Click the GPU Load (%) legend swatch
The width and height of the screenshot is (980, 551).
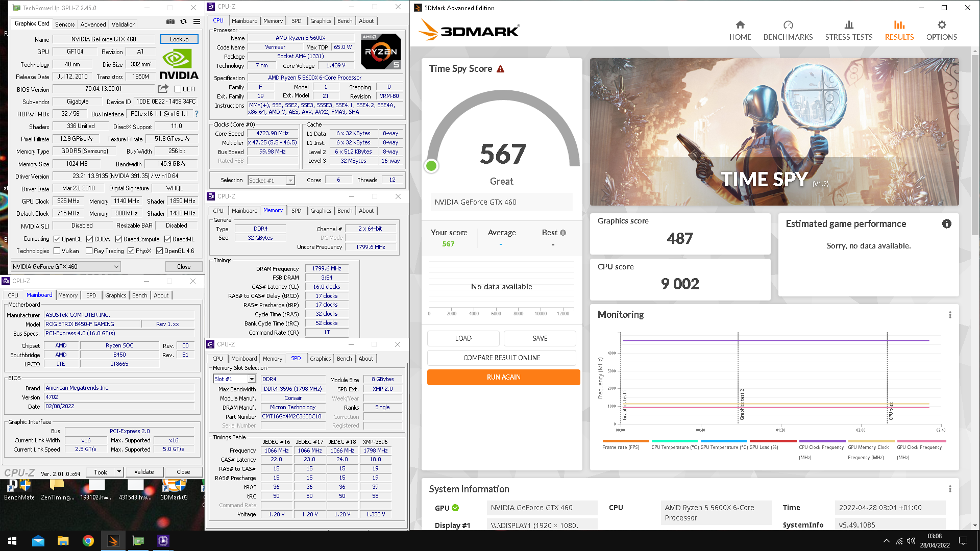[773, 441]
